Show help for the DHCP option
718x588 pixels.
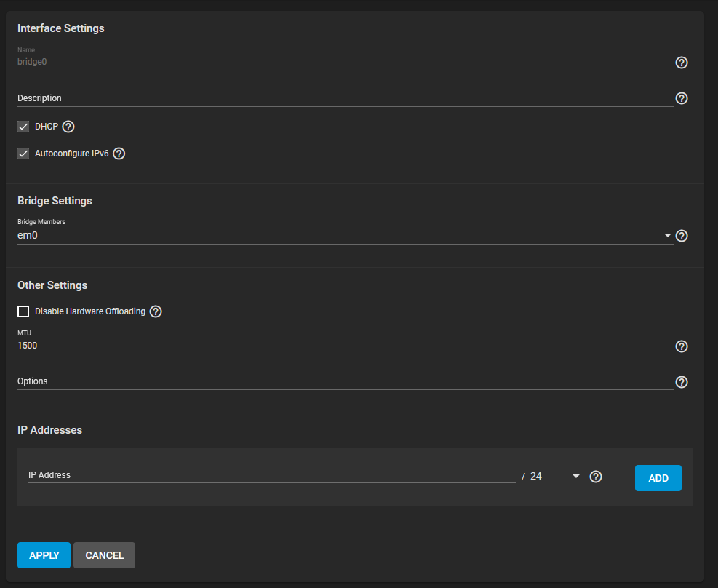68,127
